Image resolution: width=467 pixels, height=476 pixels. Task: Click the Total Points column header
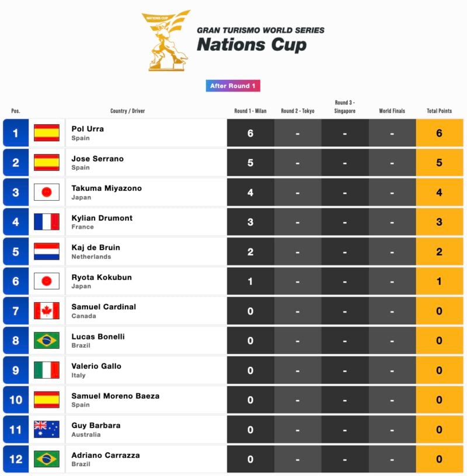point(439,111)
